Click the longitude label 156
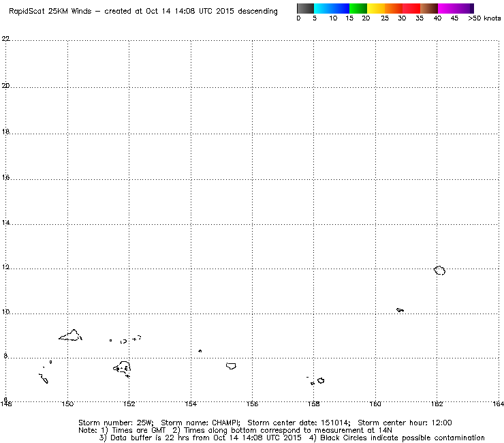Image resolution: width=504 pixels, height=443 pixels. point(252,403)
